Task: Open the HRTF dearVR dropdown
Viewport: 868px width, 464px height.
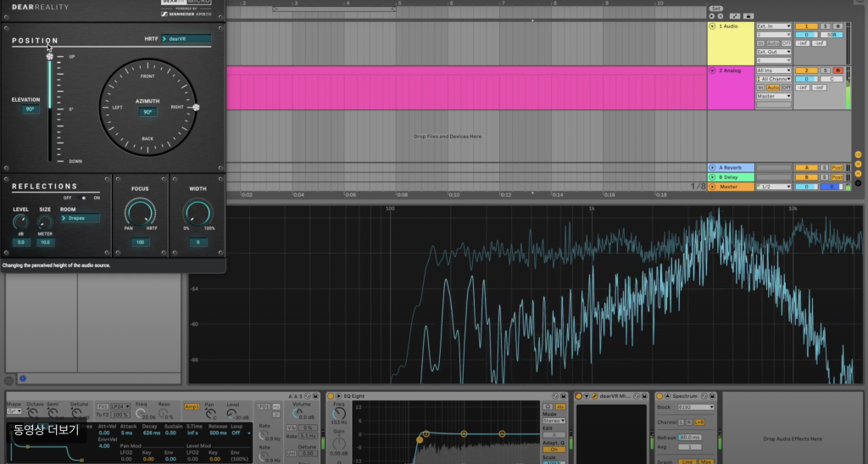Action: point(186,39)
